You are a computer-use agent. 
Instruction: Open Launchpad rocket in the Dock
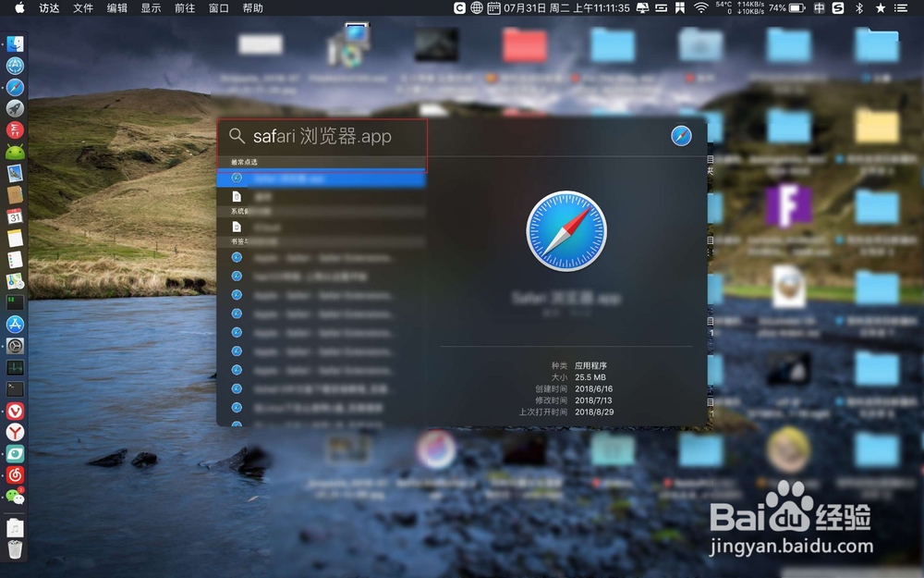click(x=15, y=108)
